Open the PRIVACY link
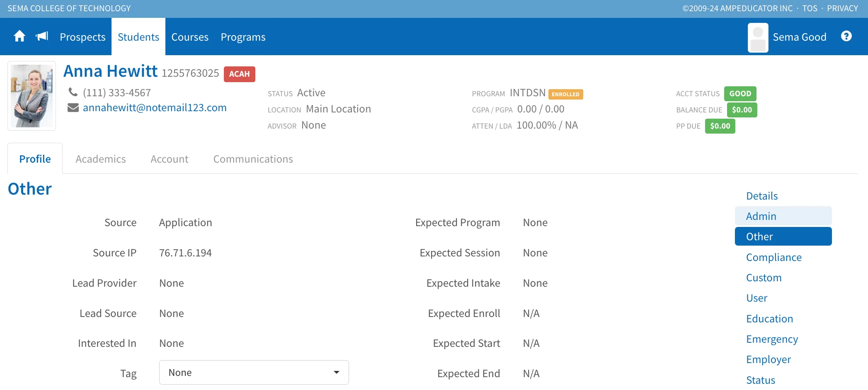868x390 pixels. pos(842,8)
